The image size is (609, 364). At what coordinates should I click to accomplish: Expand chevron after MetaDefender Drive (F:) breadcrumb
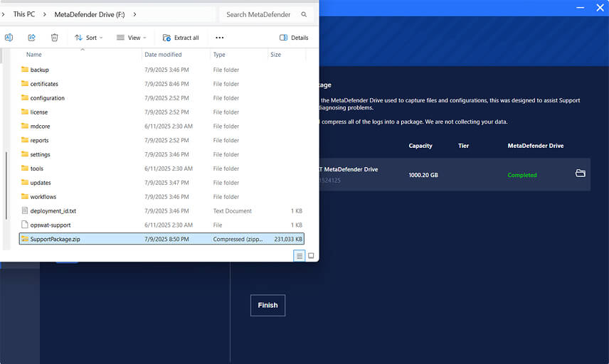tap(134, 14)
